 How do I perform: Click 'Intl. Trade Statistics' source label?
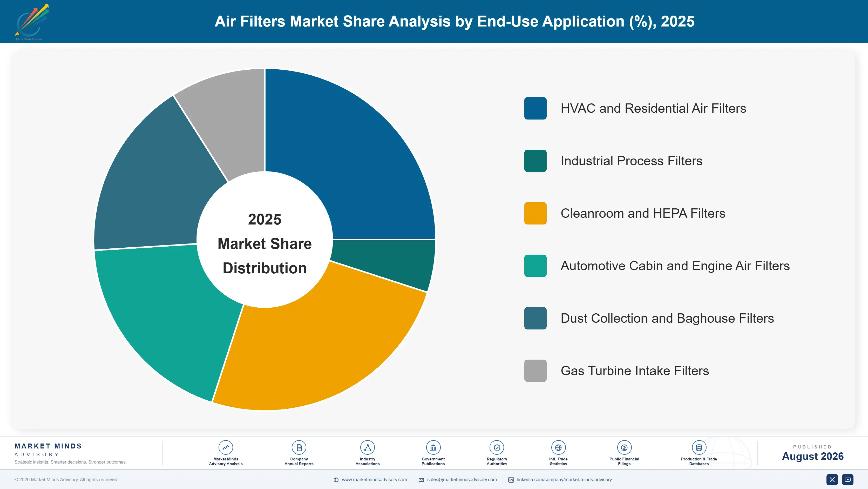coord(558,461)
